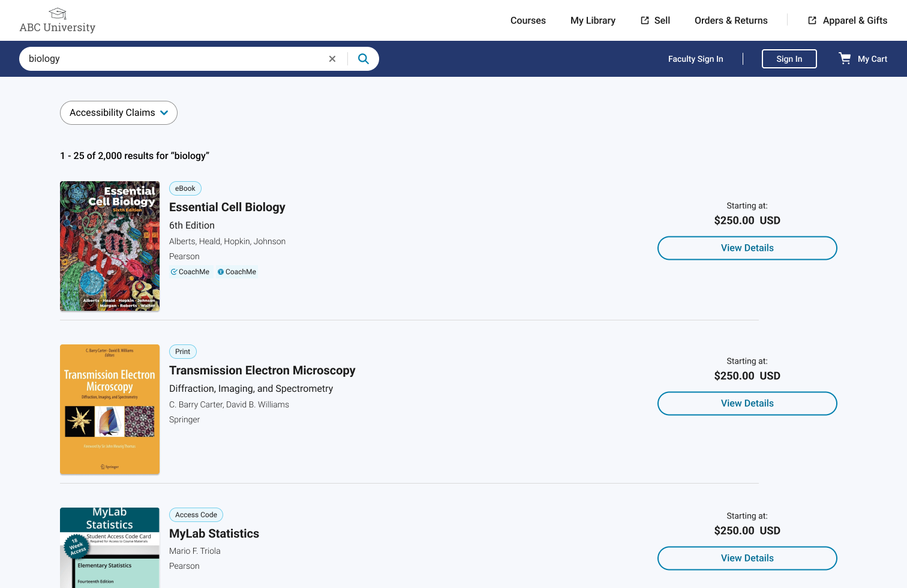Click the Essential Cell Biology title
Image resolution: width=907 pixels, height=588 pixels.
[x=227, y=207]
